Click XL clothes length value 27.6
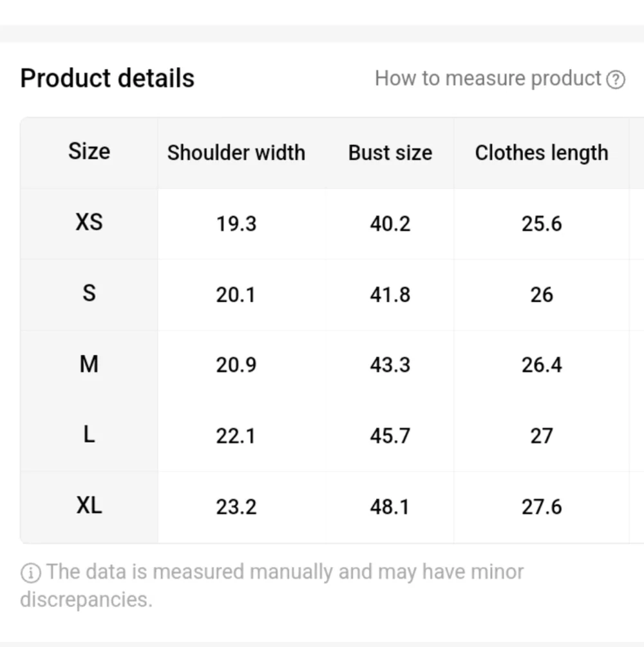Screen dimensions: 644x647 [542, 507]
